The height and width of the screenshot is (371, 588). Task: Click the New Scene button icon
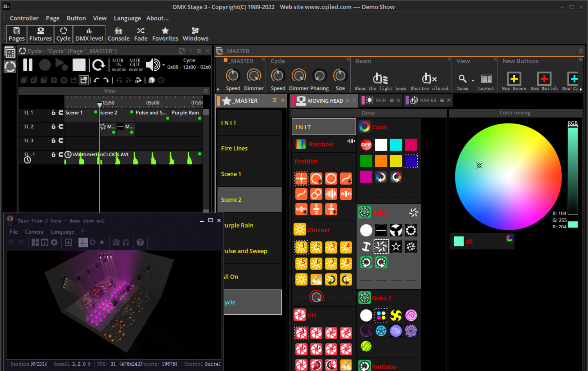(514, 79)
